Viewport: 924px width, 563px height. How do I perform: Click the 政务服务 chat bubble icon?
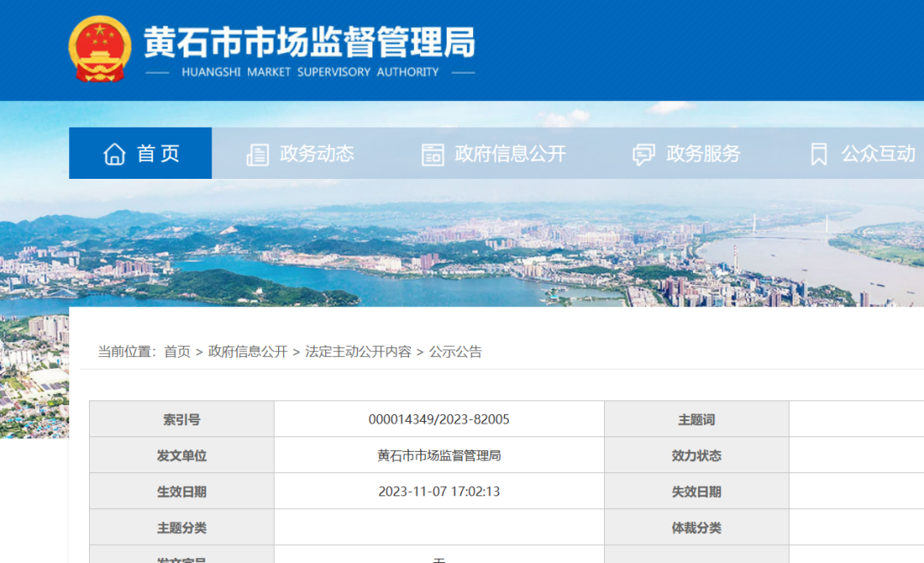point(643,155)
